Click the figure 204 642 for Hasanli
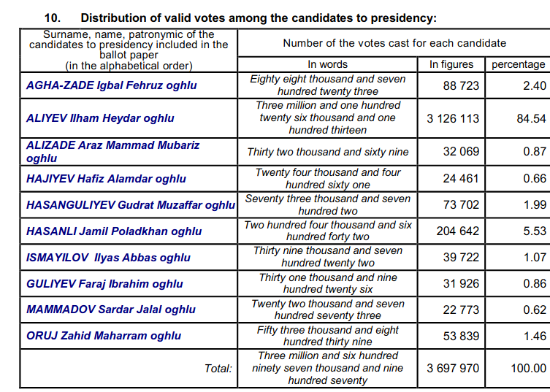 point(458,231)
